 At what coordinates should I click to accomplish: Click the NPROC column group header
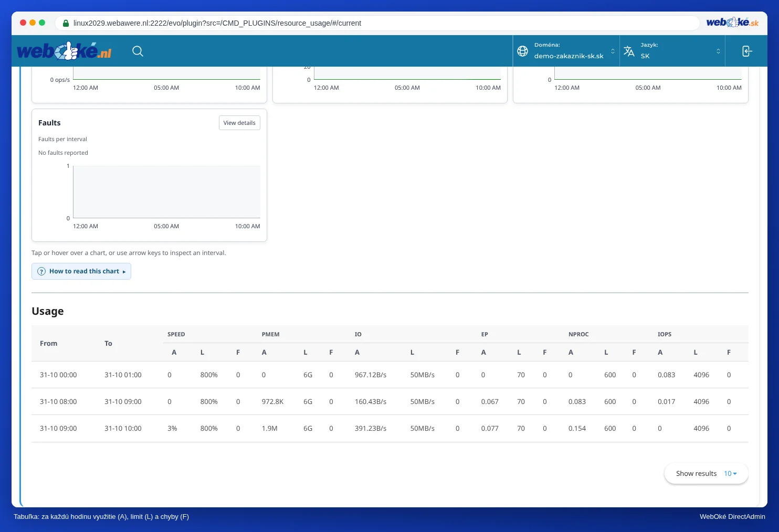coord(578,334)
